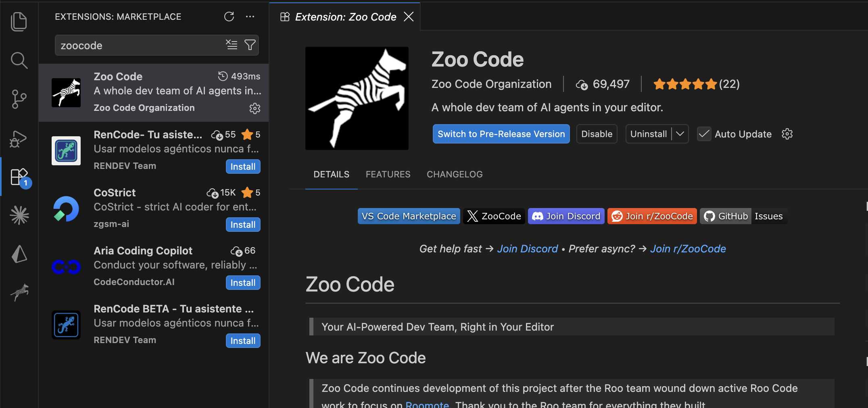The height and width of the screenshot is (408, 868).
Task: Install the Aria Coding Copilot extension
Action: (x=243, y=283)
